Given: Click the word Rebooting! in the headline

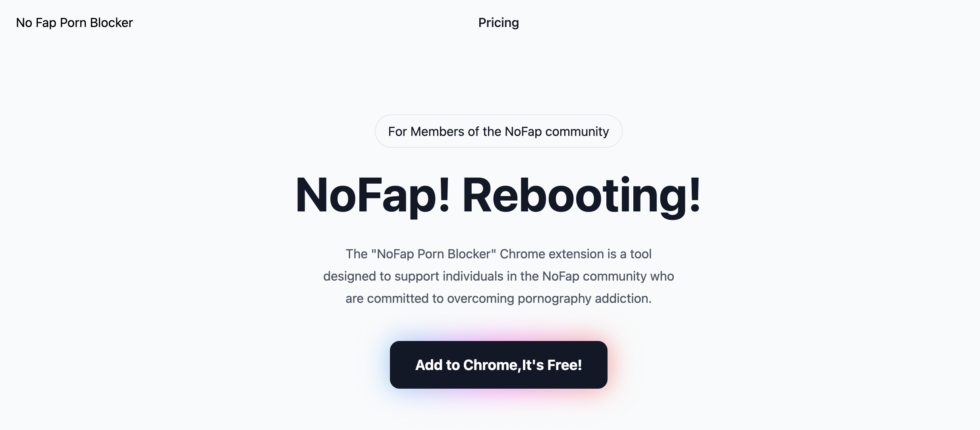Looking at the screenshot, I should (x=582, y=196).
